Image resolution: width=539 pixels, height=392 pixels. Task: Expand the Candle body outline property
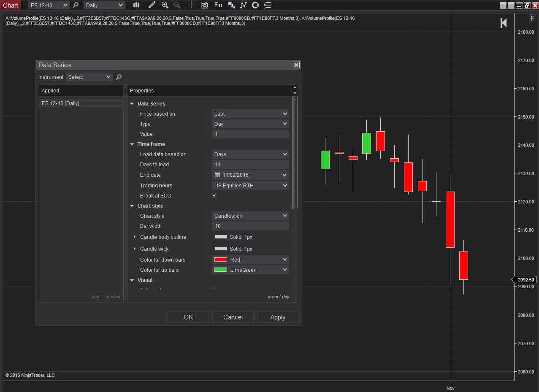coord(135,237)
